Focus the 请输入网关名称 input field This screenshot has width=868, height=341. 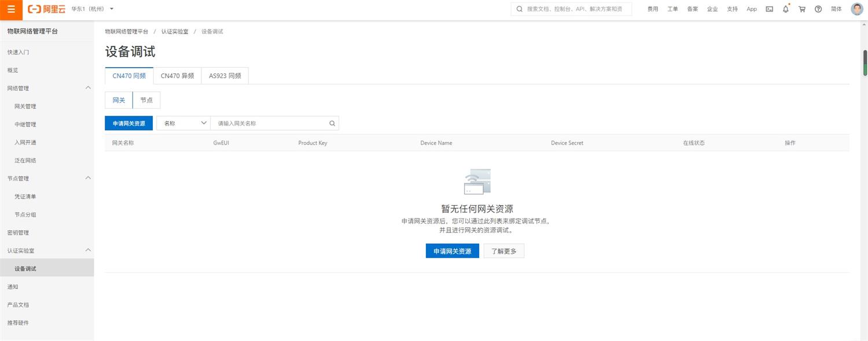point(269,123)
